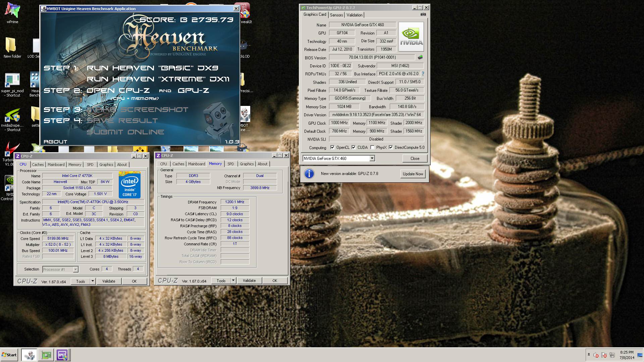
Task: Click the blue info icon in update notice
Action: [x=309, y=174]
